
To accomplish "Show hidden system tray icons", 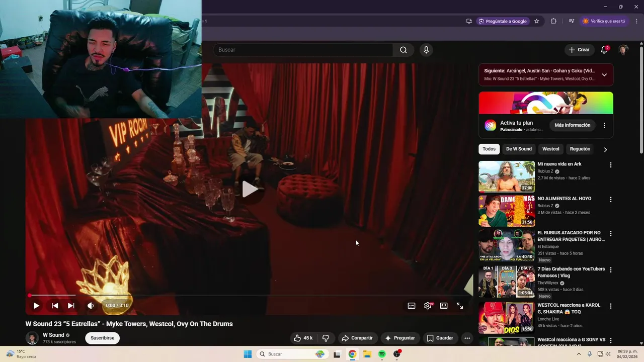I will (579, 354).
